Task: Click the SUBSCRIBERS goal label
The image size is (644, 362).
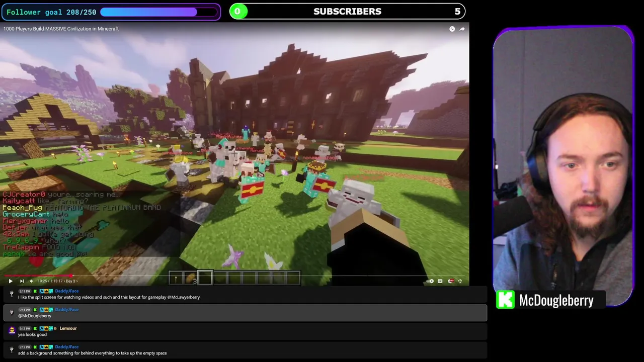Action: pos(347,12)
